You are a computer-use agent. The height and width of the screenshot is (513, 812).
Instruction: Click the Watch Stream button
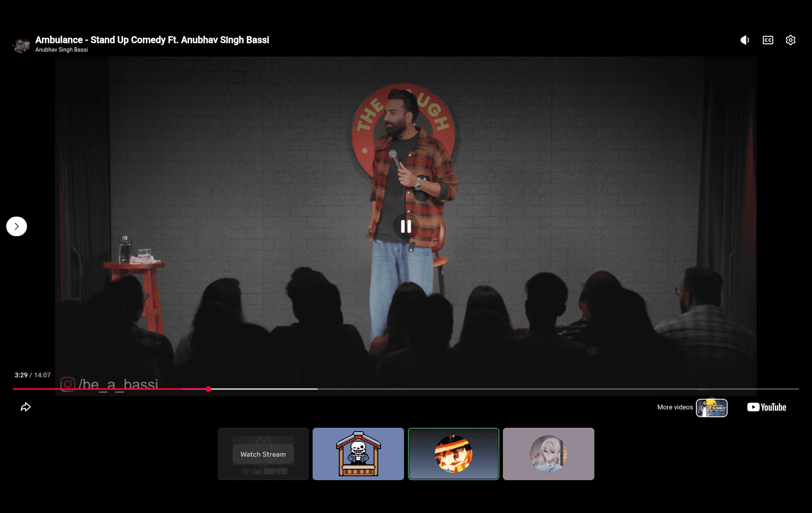click(263, 454)
